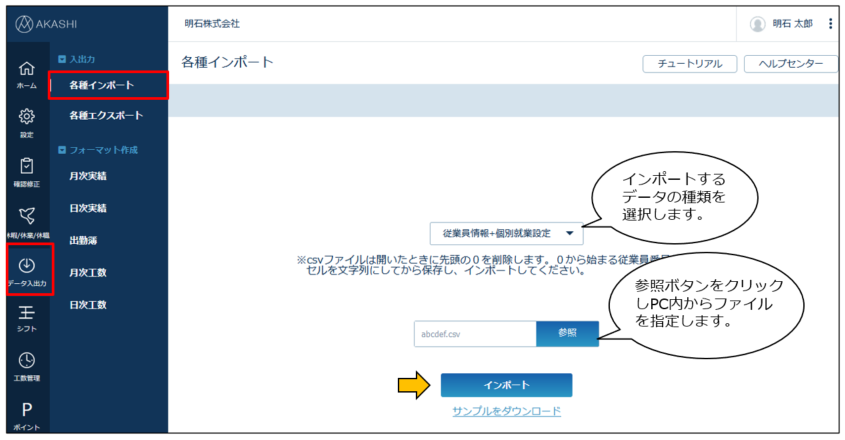Click the abcdef.csv file input field
Viewport: 845px width, 440px height.
coord(475,334)
